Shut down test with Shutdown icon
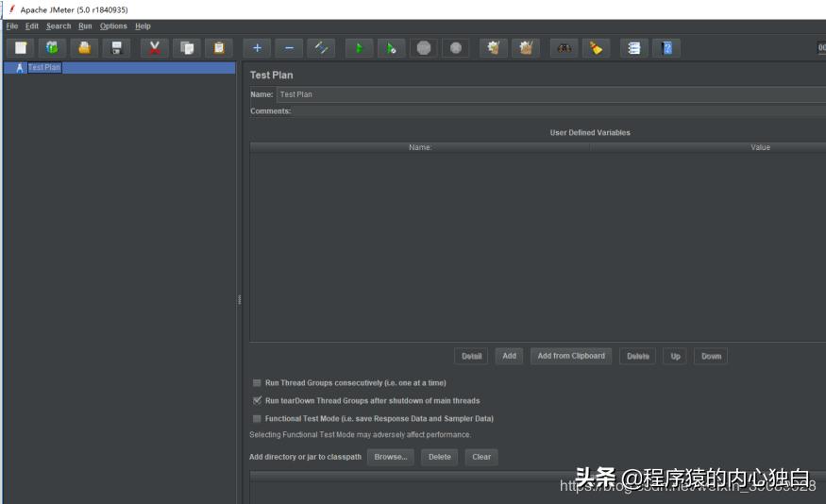Screen dimensions: 826x504 coord(456,48)
